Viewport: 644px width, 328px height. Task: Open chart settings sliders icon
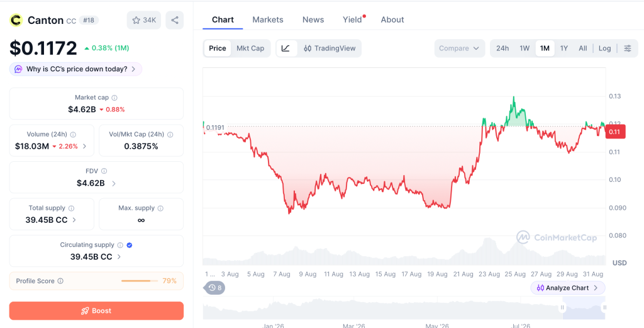coord(628,48)
